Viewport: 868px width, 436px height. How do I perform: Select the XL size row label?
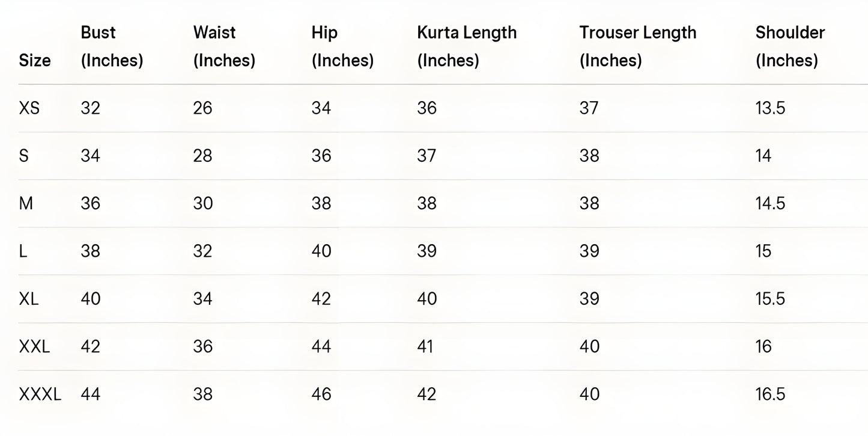(x=29, y=299)
